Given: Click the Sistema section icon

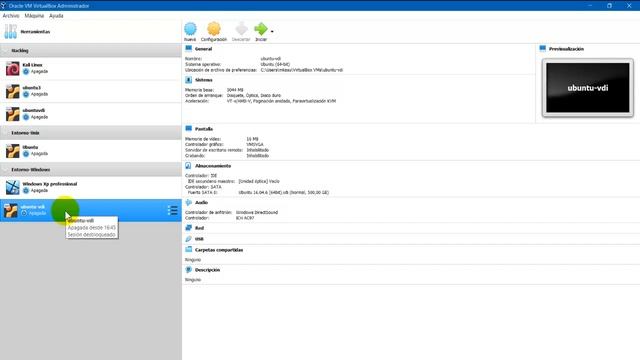Looking at the screenshot, I should [x=189, y=80].
